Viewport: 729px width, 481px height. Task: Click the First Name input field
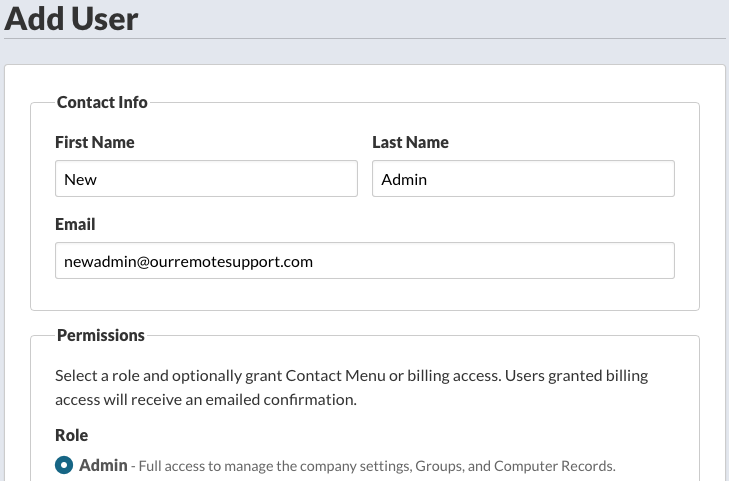click(x=206, y=178)
